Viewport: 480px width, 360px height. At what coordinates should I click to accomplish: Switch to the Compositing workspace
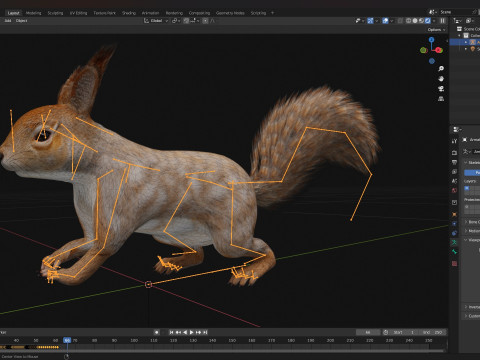point(199,13)
